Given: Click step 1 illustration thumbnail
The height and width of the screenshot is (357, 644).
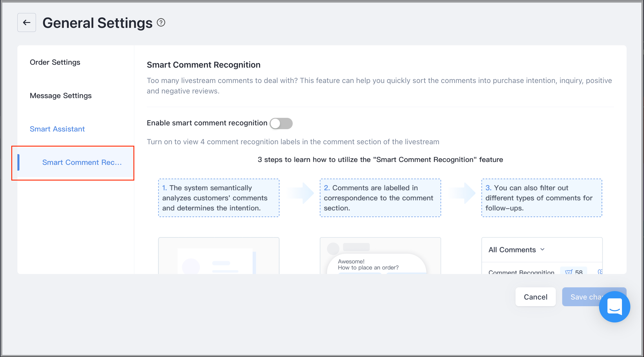Looking at the screenshot, I should [x=219, y=256].
